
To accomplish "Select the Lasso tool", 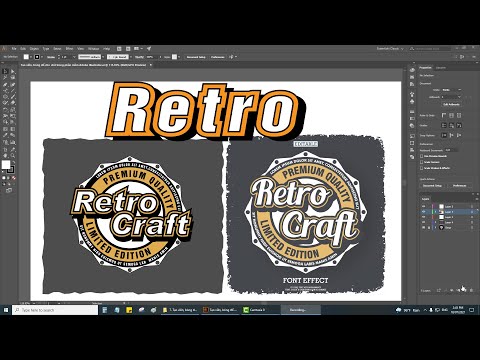I will pos(13,78).
